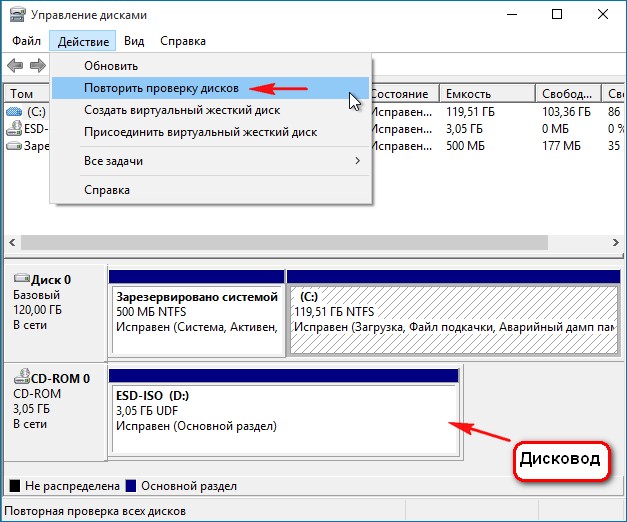
Task: Click Обновить in the Действие menu
Action: (x=111, y=66)
